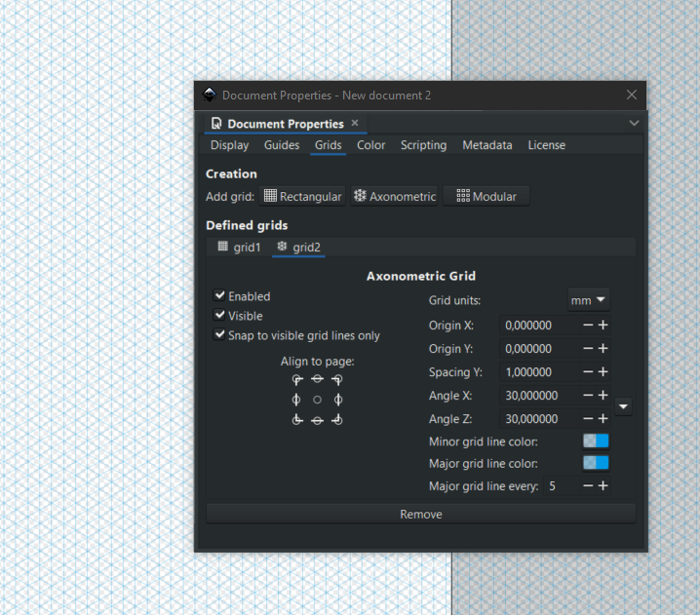This screenshot has height=615, width=700.
Task: Open the Color tab
Action: pyautogui.click(x=371, y=145)
